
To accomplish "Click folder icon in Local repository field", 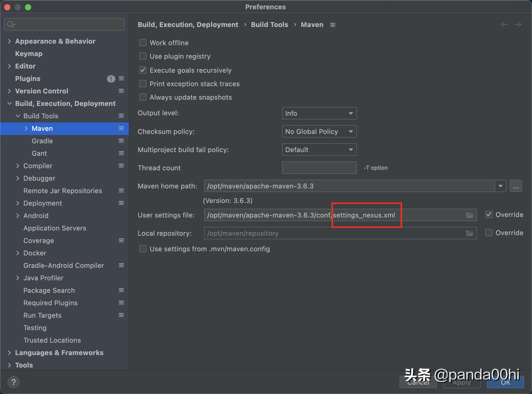I will [469, 233].
